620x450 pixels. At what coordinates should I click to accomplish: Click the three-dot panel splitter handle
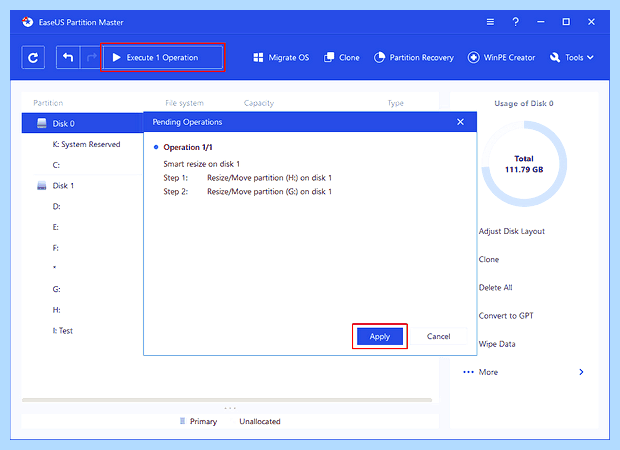230,408
